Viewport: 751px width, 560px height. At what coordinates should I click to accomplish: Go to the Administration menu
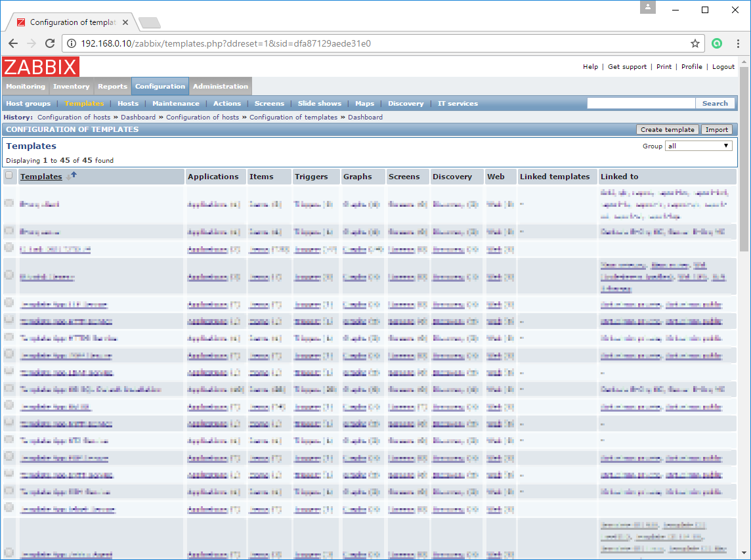(221, 86)
